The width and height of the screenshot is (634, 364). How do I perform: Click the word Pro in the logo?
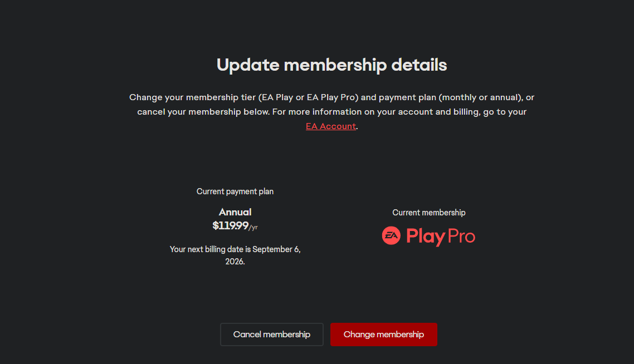tap(461, 237)
